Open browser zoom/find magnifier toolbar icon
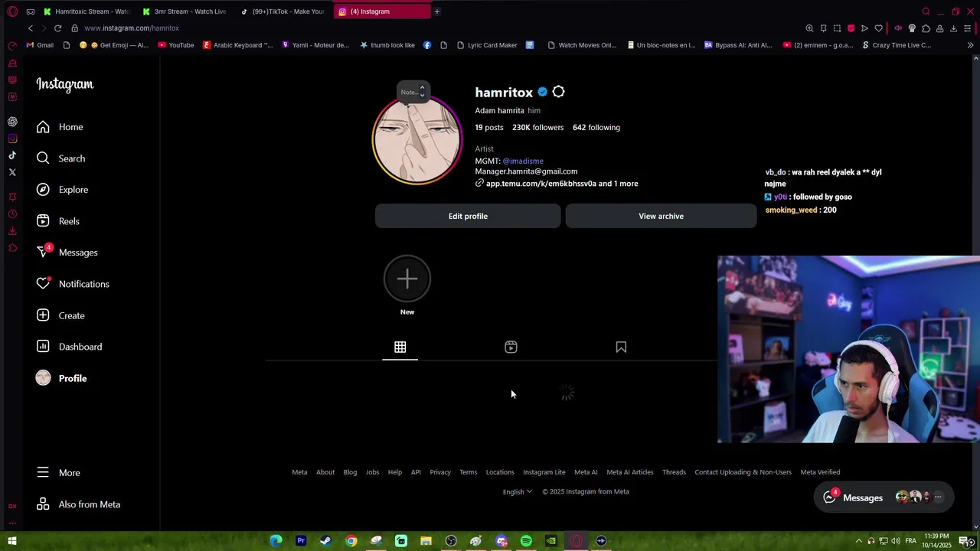Viewport: 980px width, 551px height. (809, 28)
